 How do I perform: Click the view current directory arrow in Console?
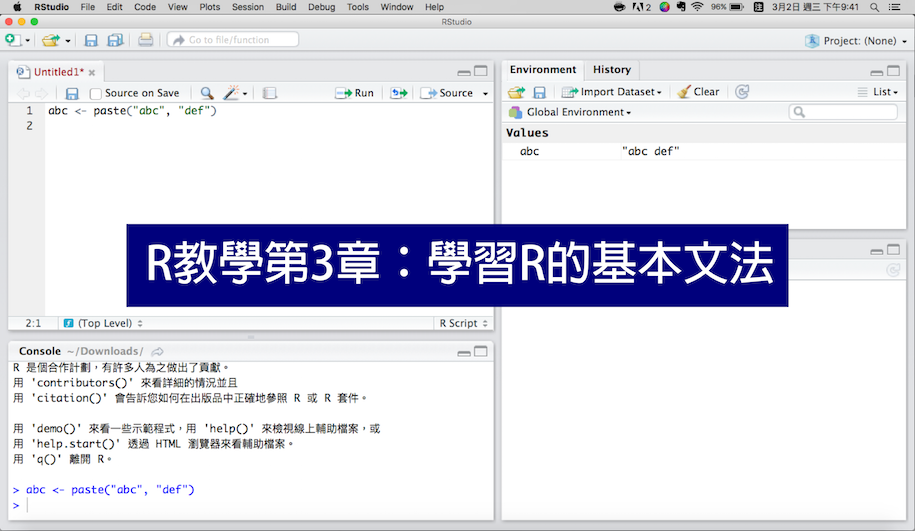pyautogui.click(x=158, y=351)
